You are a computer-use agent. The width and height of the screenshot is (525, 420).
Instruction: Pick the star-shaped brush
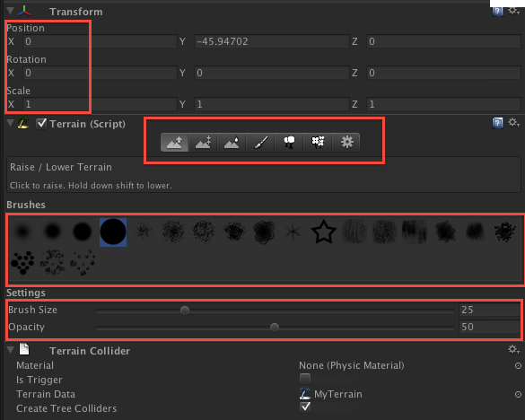click(323, 232)
